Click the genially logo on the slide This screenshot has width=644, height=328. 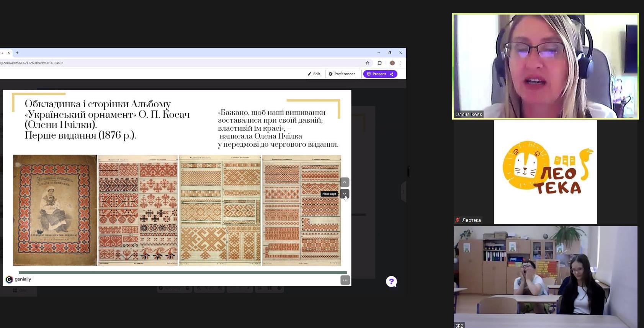coord(18,279)
